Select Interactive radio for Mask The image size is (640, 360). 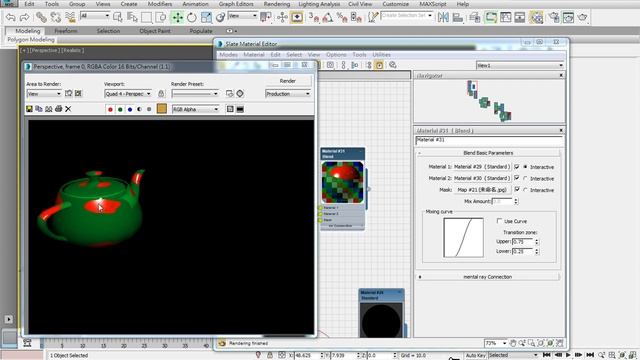(526, 190)
